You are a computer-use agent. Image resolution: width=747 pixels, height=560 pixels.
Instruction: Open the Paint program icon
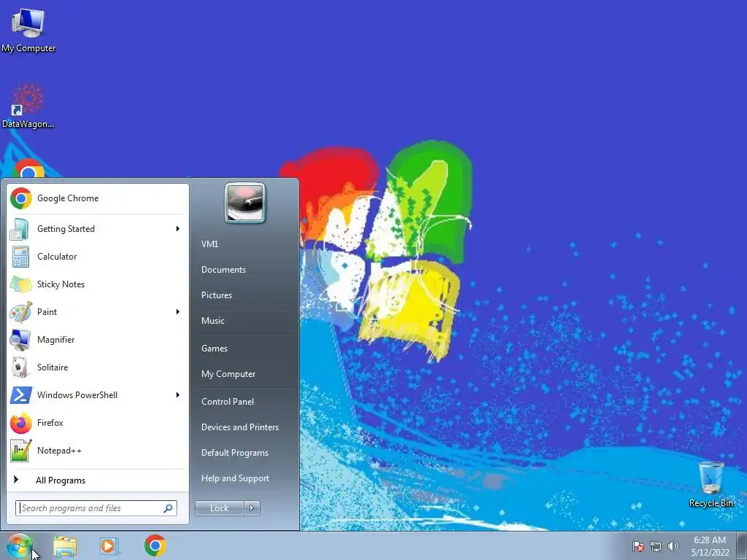(x=20, y=312)
